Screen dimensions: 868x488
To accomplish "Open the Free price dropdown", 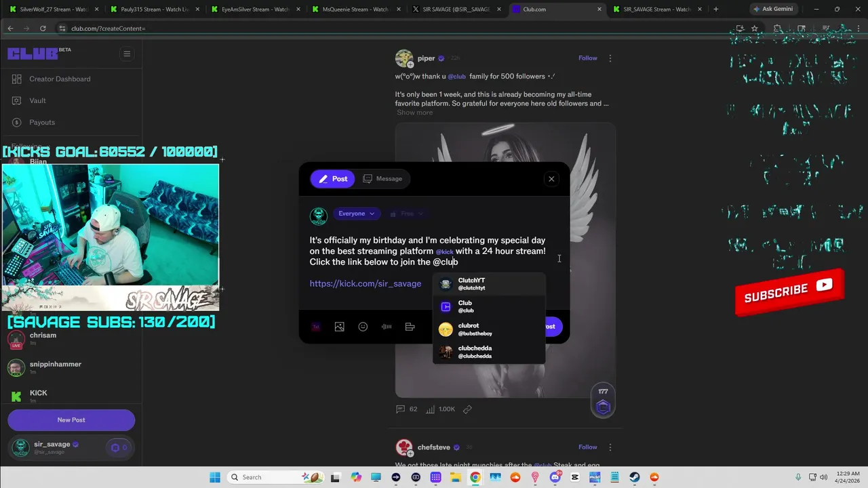I will tap(407, 213).
